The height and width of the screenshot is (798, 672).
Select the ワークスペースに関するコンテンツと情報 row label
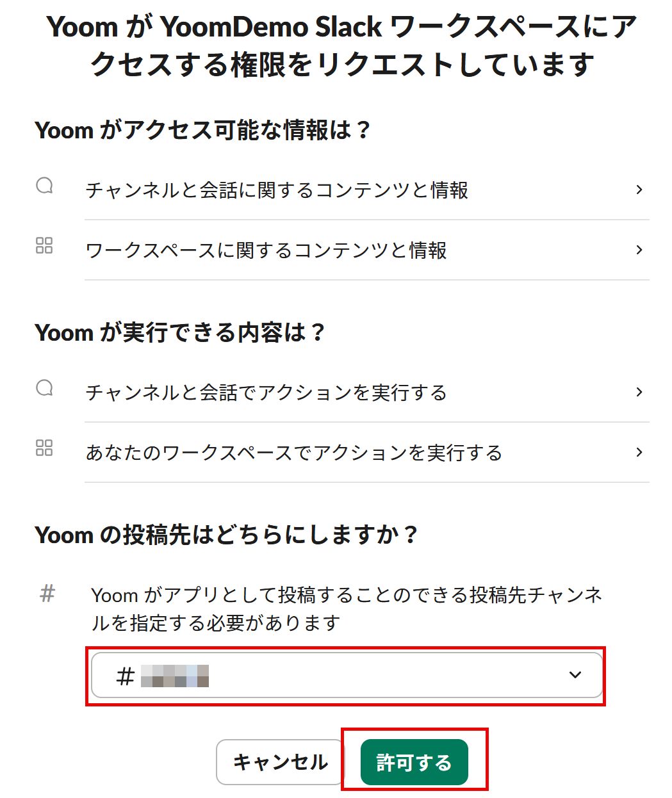(266, 250)
